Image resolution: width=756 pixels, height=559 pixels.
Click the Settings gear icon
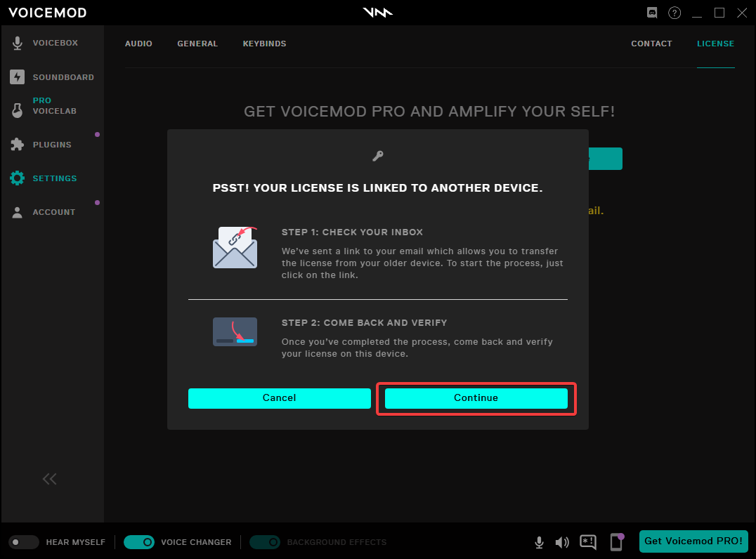(x=18, y=178)
